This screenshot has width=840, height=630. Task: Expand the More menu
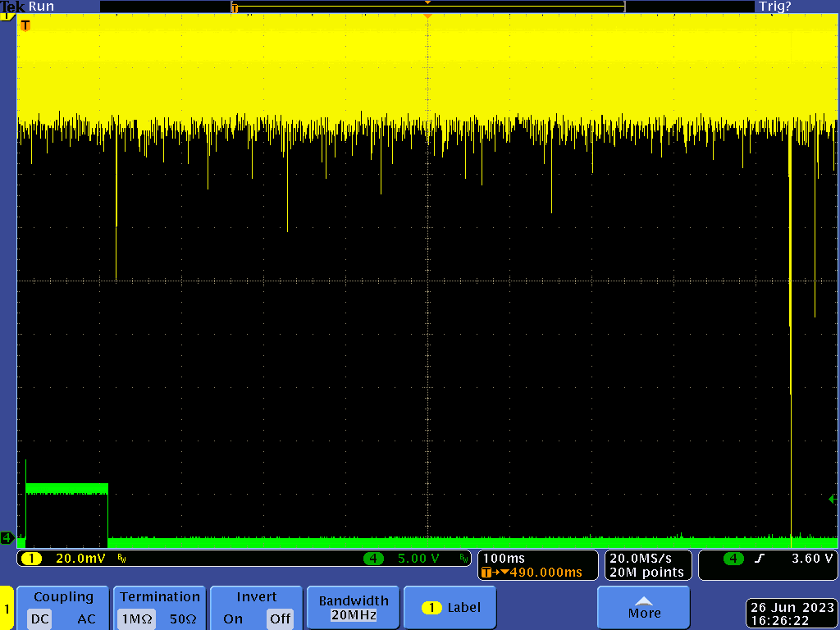(x=644, y=608)
